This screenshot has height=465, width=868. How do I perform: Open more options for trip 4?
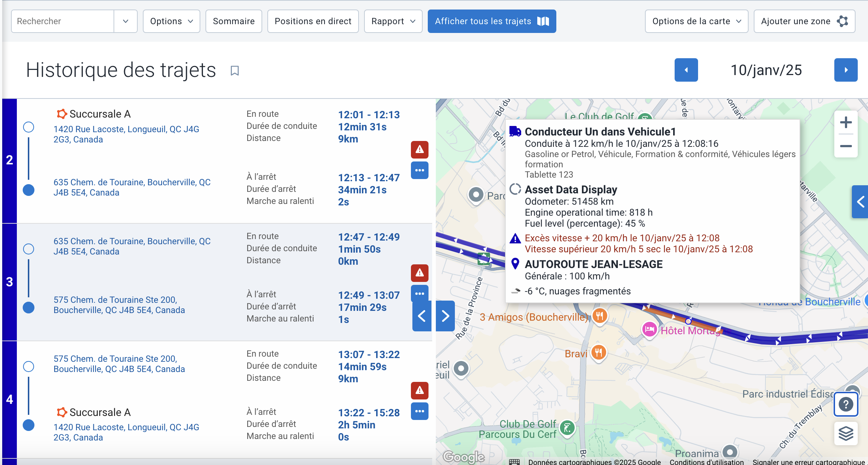pos(420,411)
